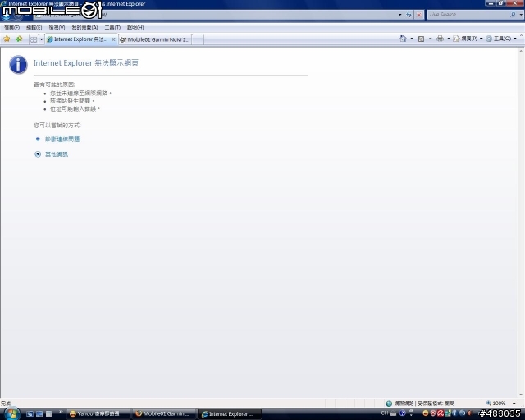Viewport: 525px width, 420px height.
Task: Click CH language bar indicator
Action: (385, 413)
